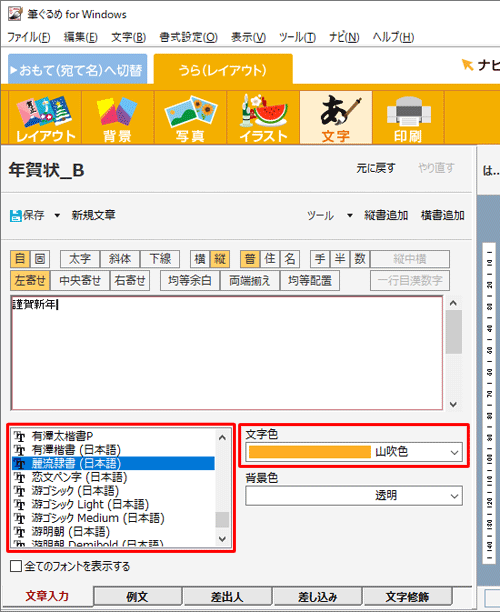
Task: Click 新規文章 button
Action: [93, 215]
